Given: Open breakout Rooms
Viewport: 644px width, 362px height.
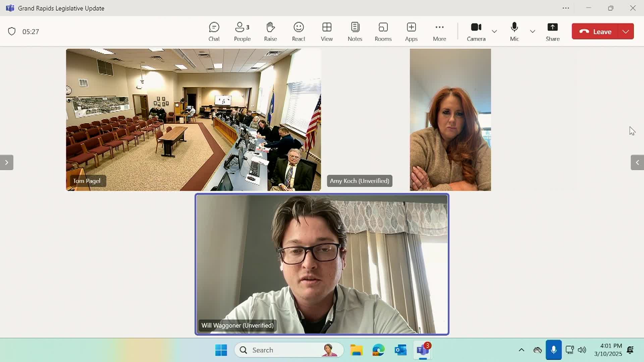Looking at the screenshot, I should tap(383, 32).
